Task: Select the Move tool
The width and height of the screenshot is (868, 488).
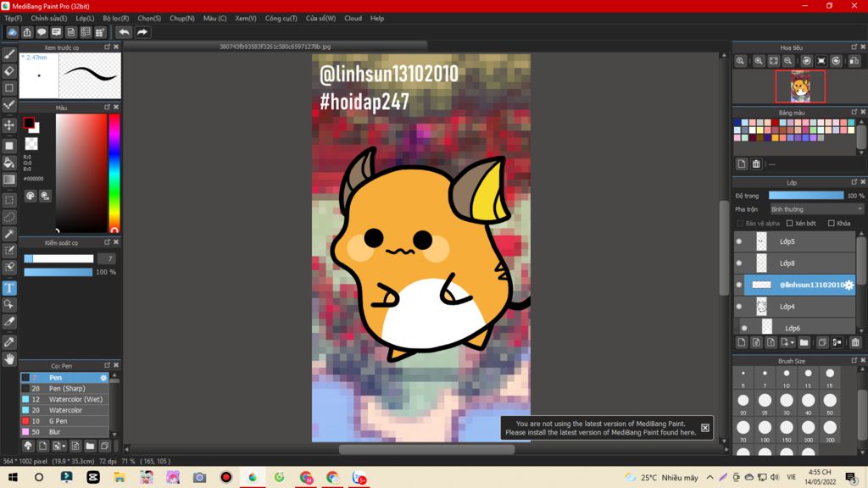Action: pos(9,125)
